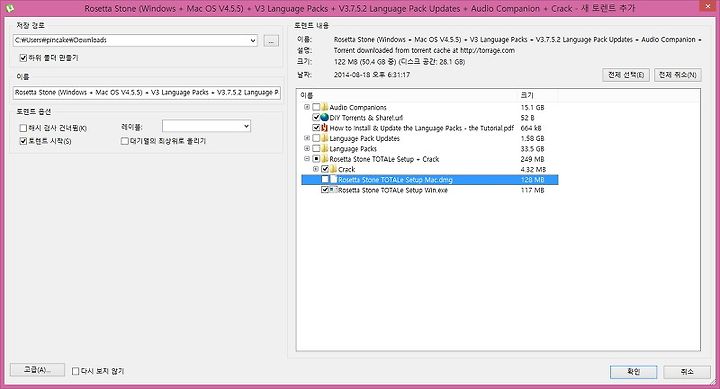This screenshot has width=720, height=389.
Task: Click the torrent name input field
Action: [x=147, y=93]
